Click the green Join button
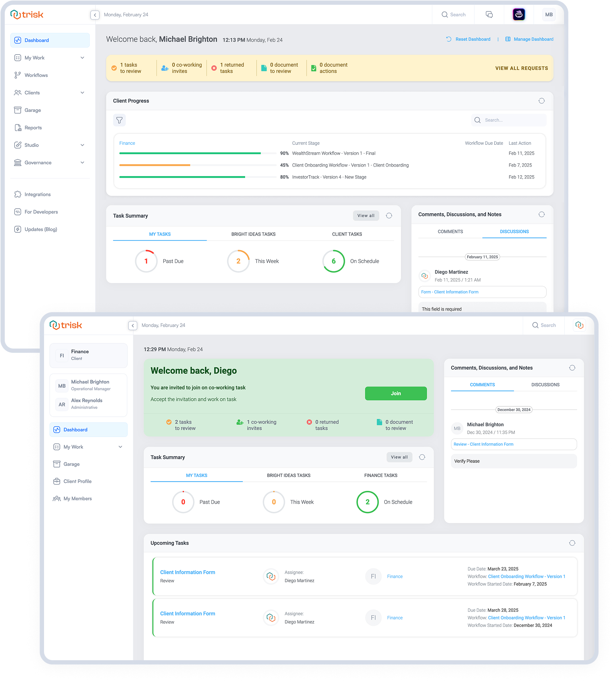This screenshot has width=616, height=684. (x=396, y=393)
